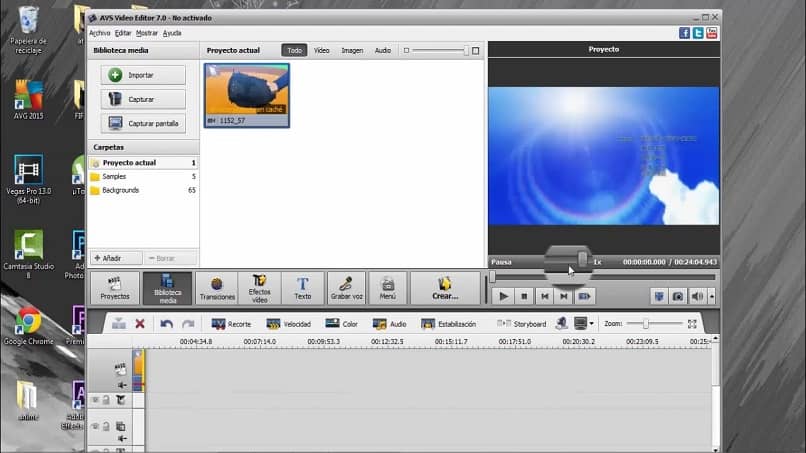Open Efectos vídeo panel
This screenshot has width=806, height=453.
pyautogui.click(x=259, y=288)
